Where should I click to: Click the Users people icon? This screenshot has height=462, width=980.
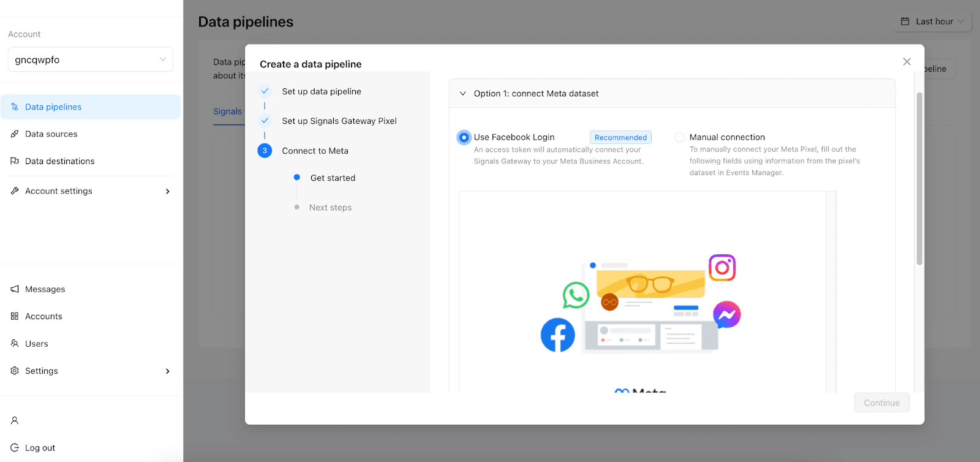tap(15, 344)
